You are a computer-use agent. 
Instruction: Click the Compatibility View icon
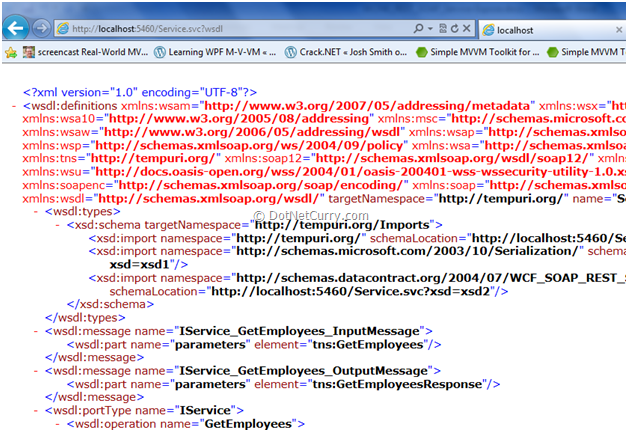(443, 28)
